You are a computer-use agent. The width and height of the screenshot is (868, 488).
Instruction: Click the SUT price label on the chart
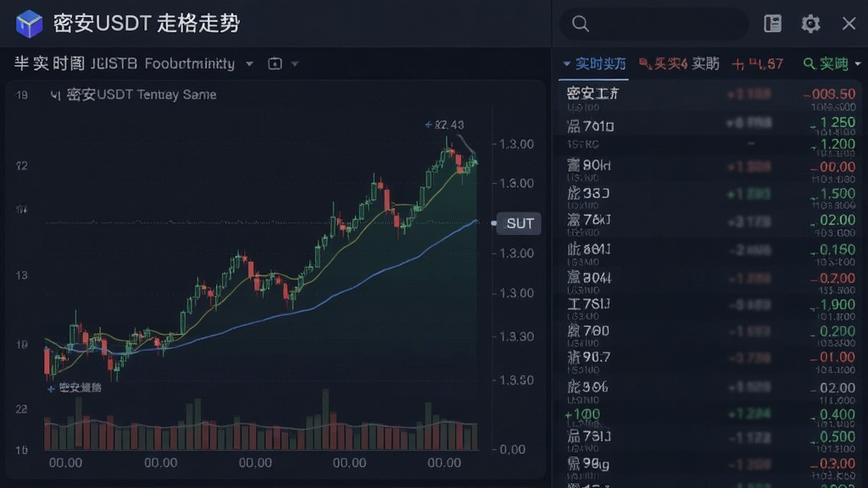tap(519, 224)
